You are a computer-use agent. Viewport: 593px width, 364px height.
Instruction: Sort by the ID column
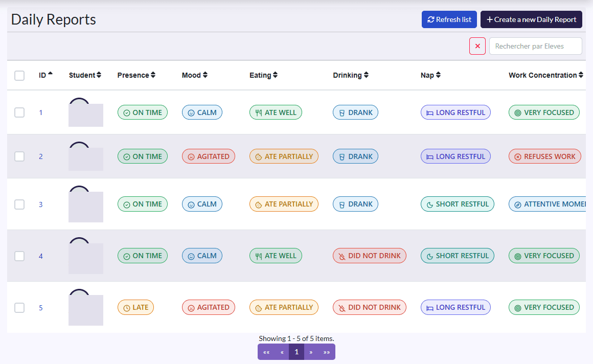[x=45, y=75]
